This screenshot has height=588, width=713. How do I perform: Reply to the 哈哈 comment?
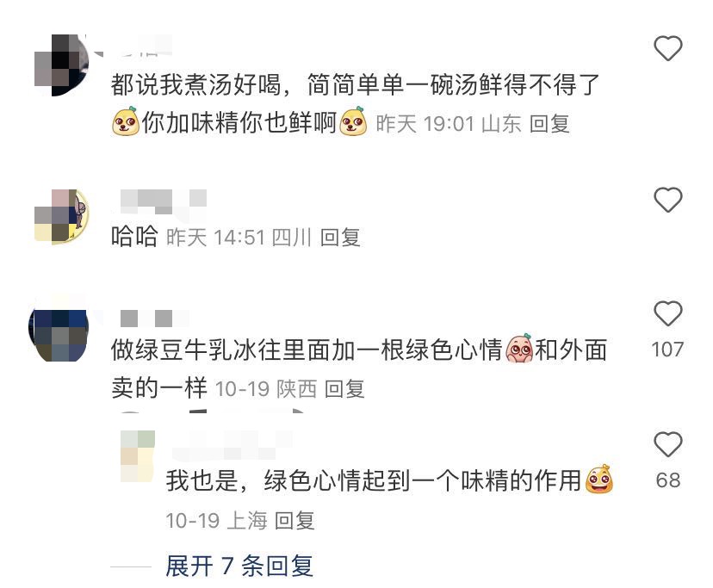[340, 238]
